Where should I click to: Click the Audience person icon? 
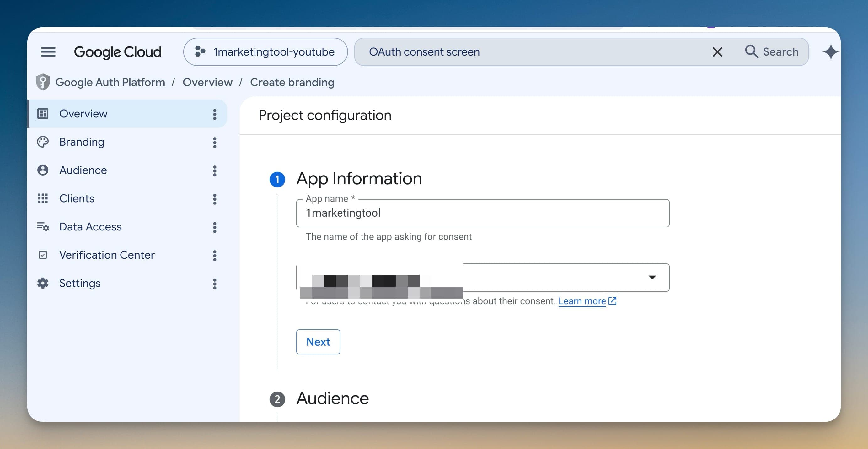pyautogui.click(x=43, y=170)
